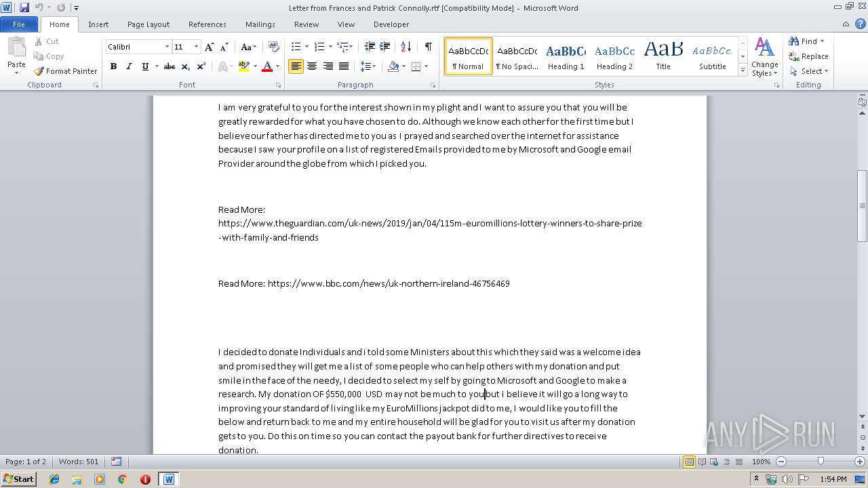Click the Save icon in Quick Access Toolbar
The height and width of the screenshot is (488, 868).
point(24,7)
